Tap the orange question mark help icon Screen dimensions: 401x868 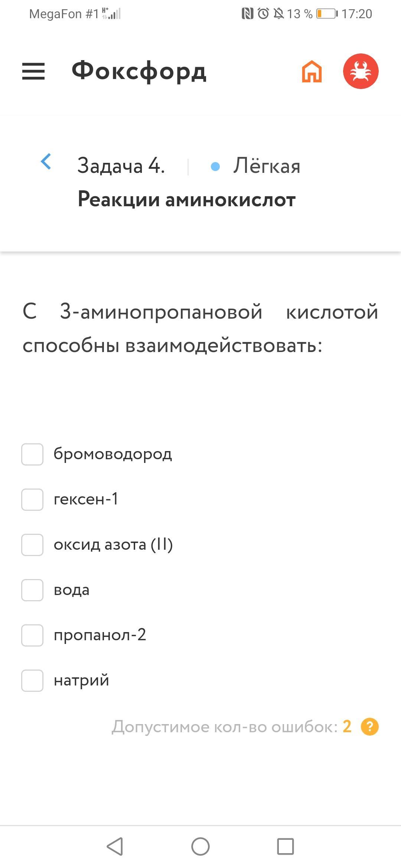[369, 727]
